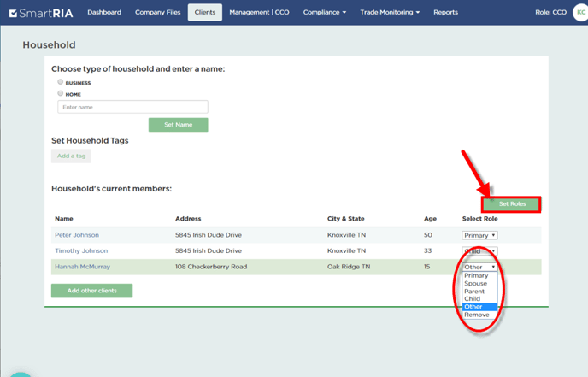Open Company Files in navigation

point(158,12)
